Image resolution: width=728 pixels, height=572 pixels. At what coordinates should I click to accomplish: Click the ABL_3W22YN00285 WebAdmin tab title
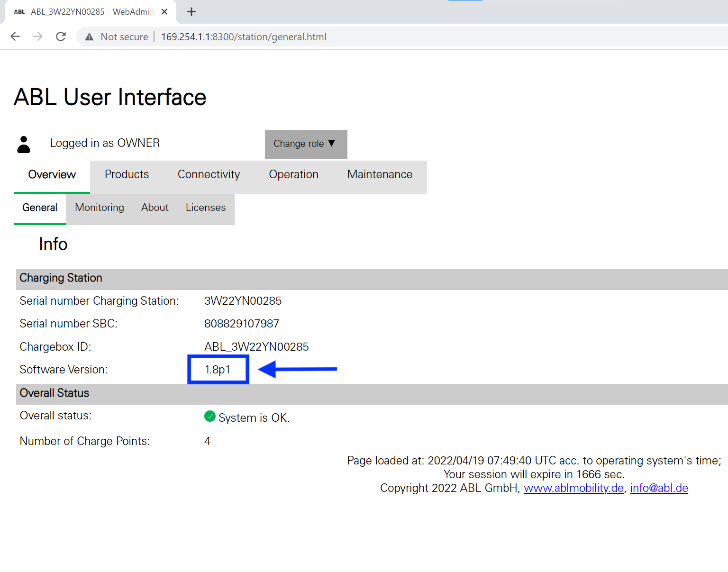click(92, 12)
